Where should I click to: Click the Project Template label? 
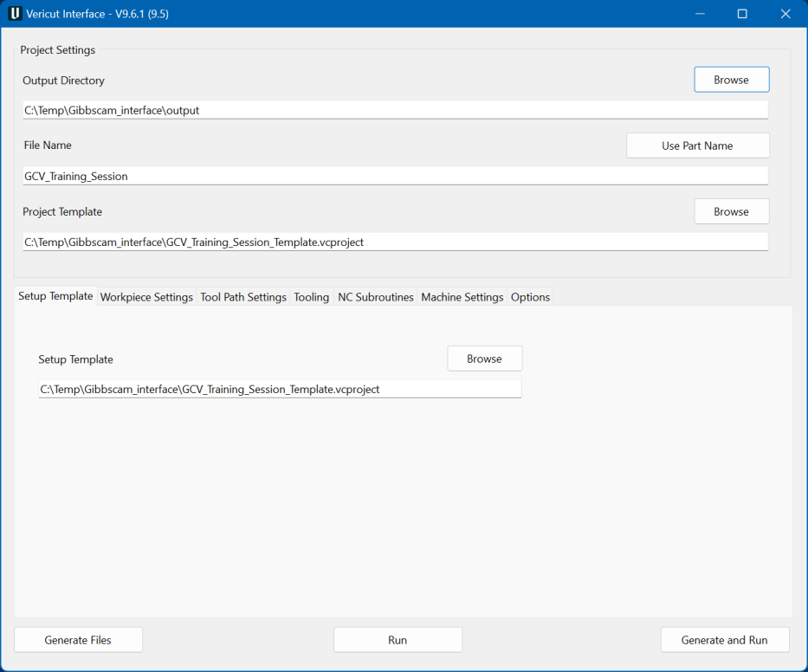[62, 212]
